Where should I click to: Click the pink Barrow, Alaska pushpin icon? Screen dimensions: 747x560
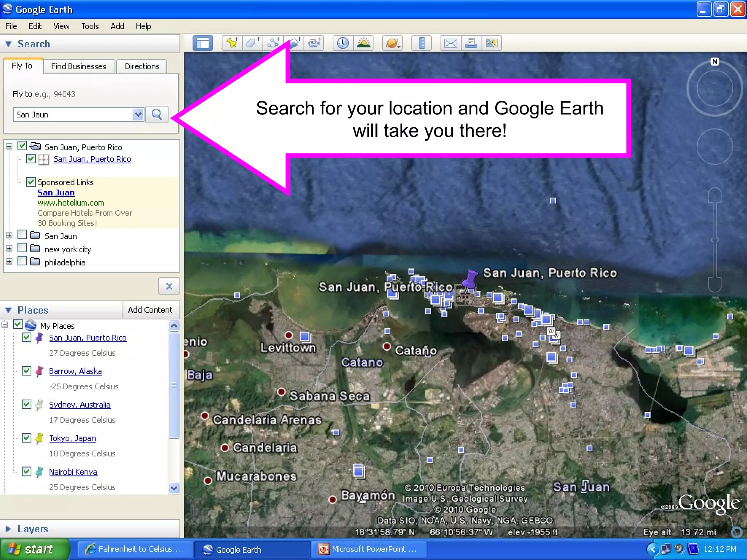coord(39,371)
